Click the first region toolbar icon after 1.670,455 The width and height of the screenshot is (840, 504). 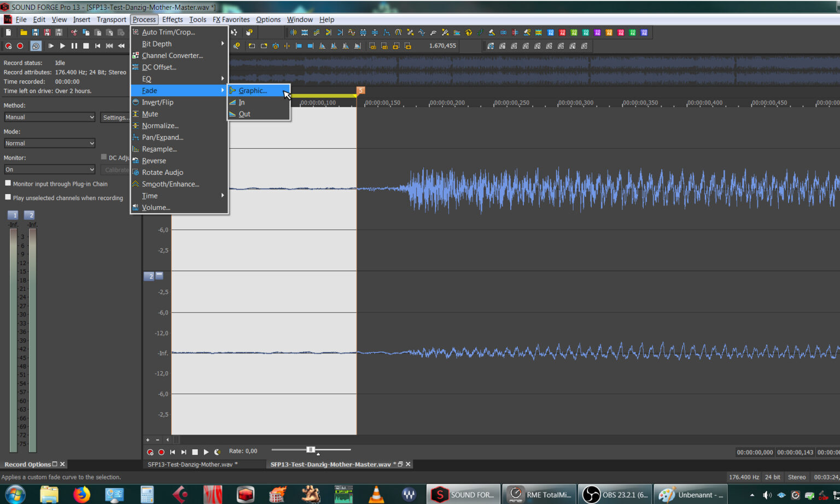click(491, 46)
